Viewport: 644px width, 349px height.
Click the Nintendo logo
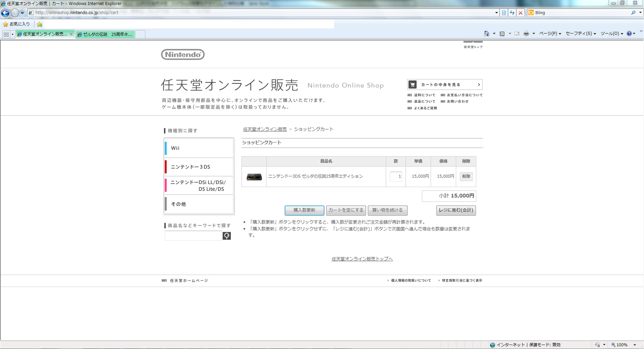click(x=183, y=55)
